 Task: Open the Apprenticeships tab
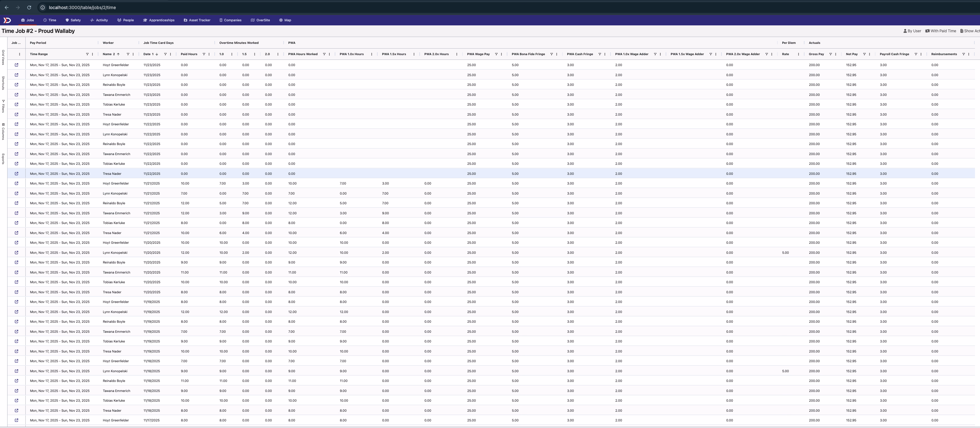coord(159,20)
